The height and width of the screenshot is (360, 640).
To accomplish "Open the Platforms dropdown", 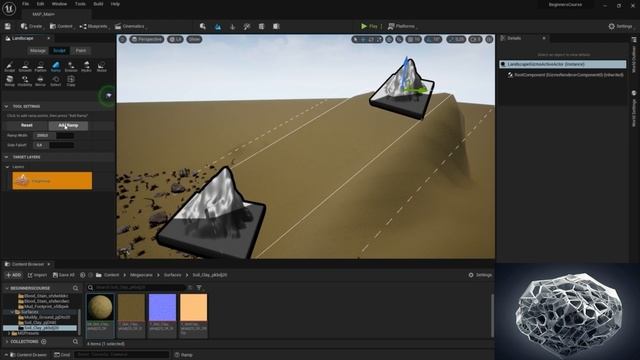I will pos(402,26).
